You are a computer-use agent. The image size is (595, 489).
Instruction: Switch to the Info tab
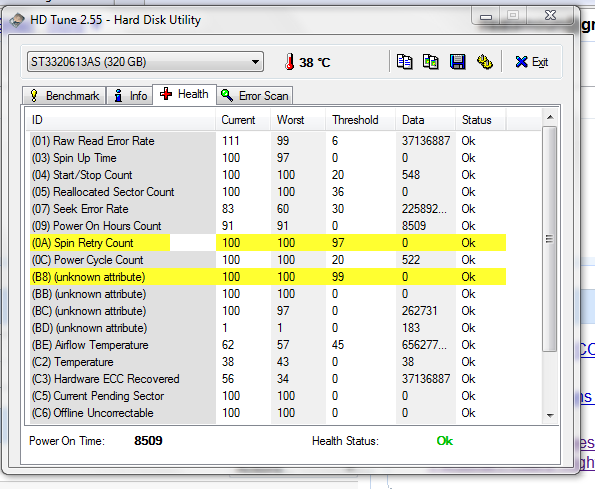[129, 96]
